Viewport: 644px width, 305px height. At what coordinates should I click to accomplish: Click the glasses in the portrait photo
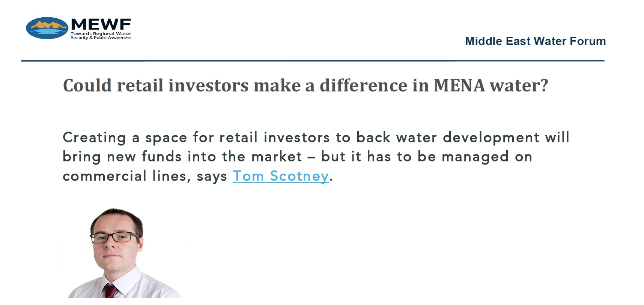115,237
